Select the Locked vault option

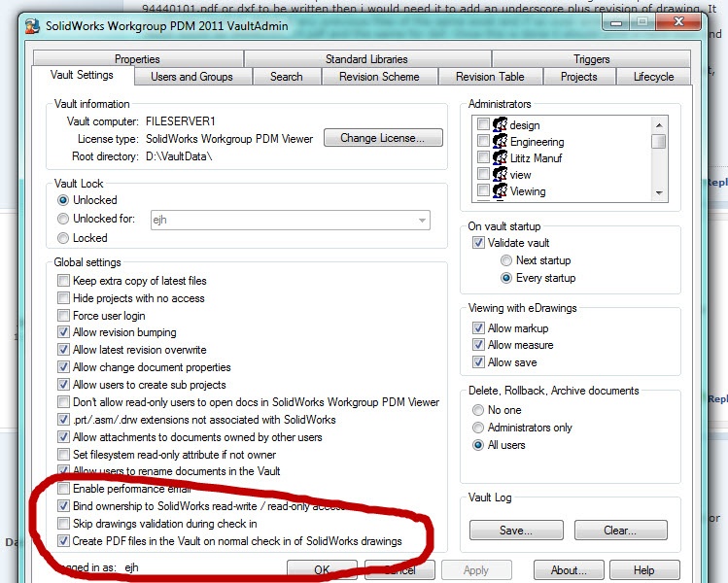[x=63, y=238]
